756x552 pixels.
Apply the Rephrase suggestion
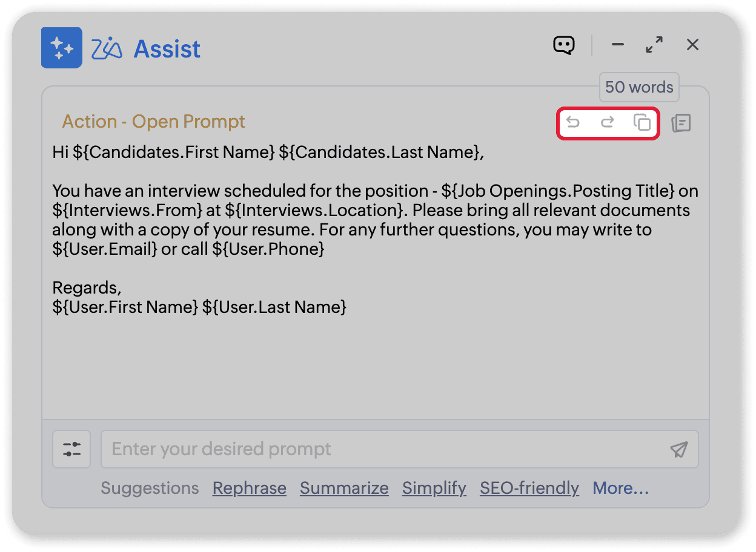pyautogui.click(x=250, y=488)
